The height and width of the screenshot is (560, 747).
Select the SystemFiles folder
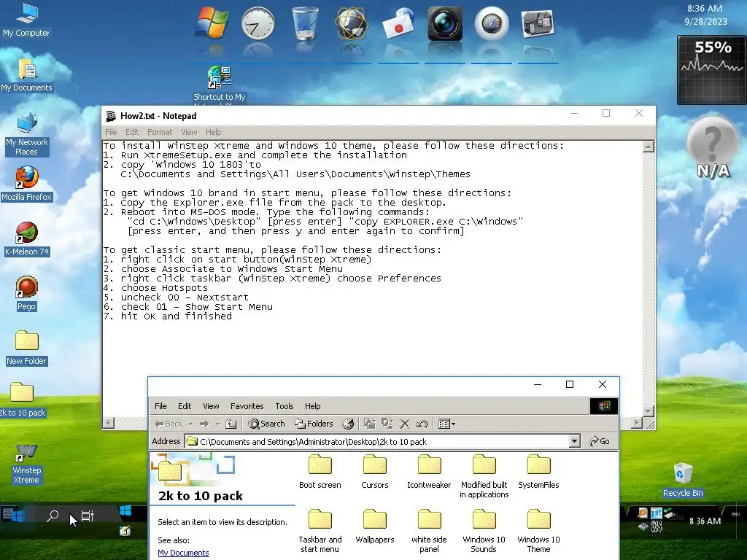539,472
